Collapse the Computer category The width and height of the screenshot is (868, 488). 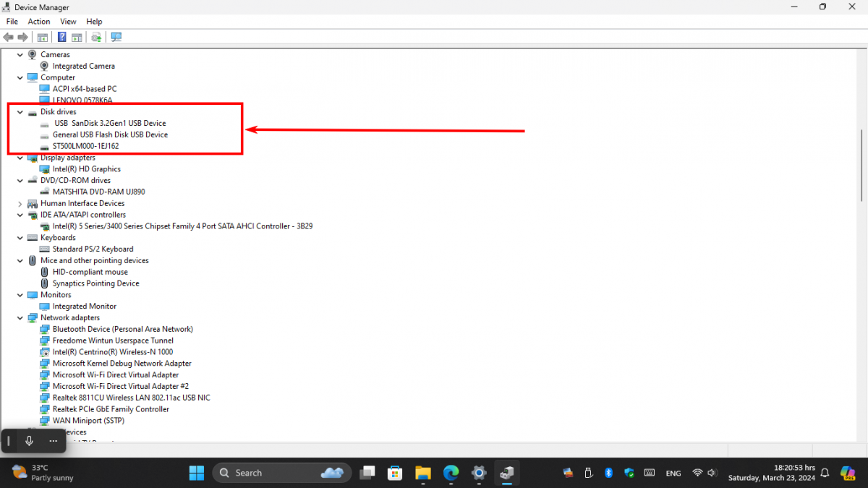(20, 77)
